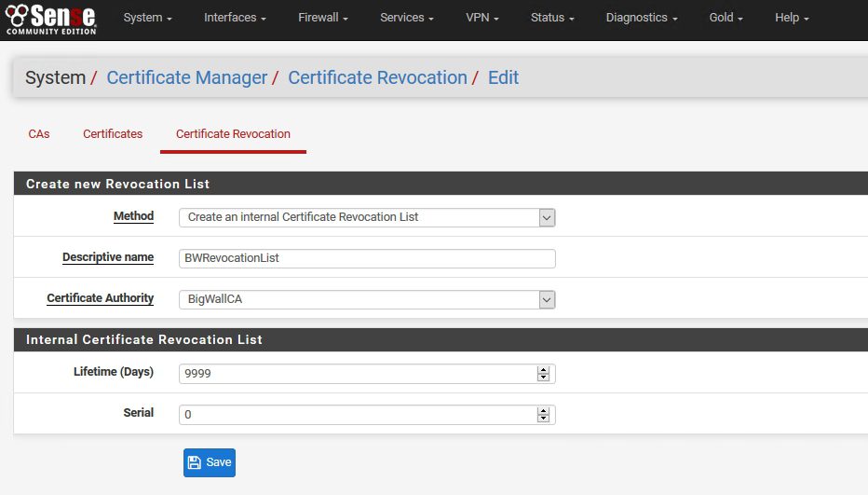Click into the Descriptive name field
The image size is (868, 495).
pos(367,258)
